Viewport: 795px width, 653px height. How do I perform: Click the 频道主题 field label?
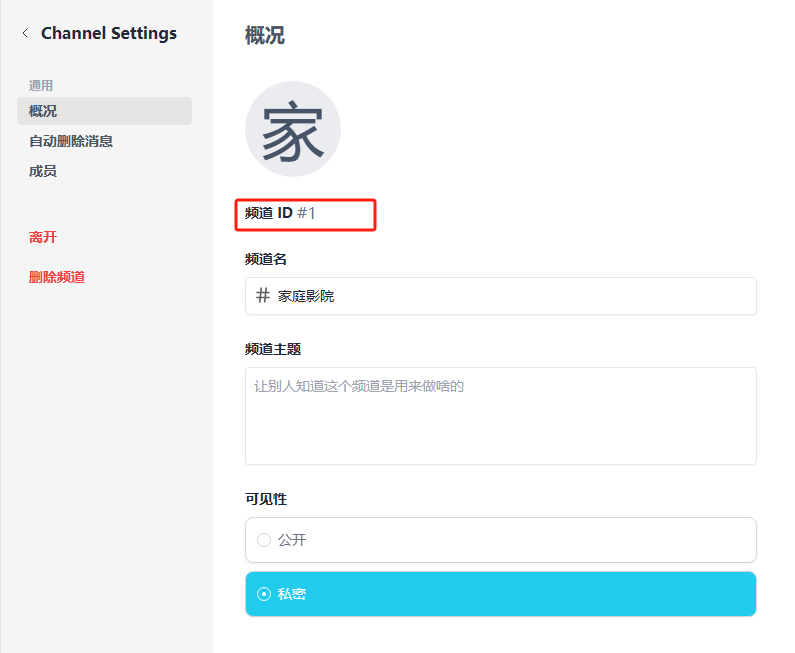coord(273,349)
